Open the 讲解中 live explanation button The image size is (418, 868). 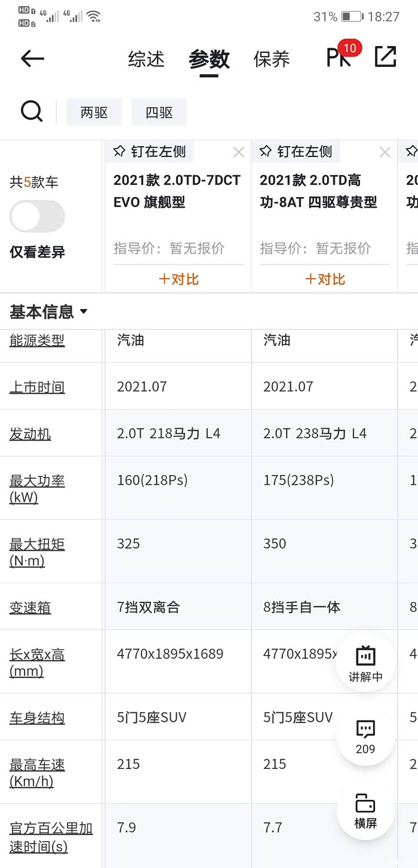(365, 662)
